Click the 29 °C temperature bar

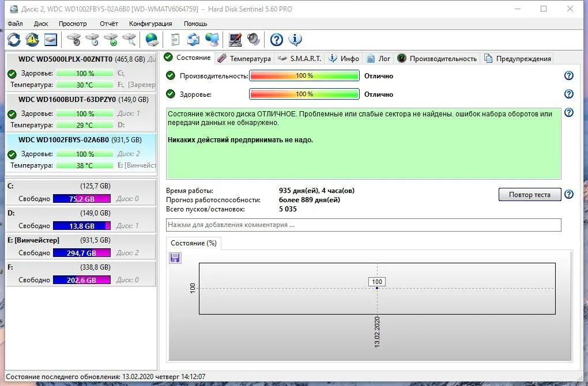coord(85,125)
